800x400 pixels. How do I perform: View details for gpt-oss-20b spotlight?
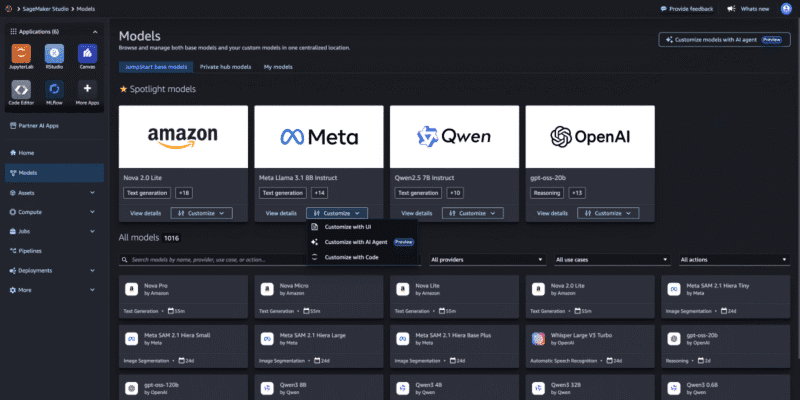click(552, 213)
